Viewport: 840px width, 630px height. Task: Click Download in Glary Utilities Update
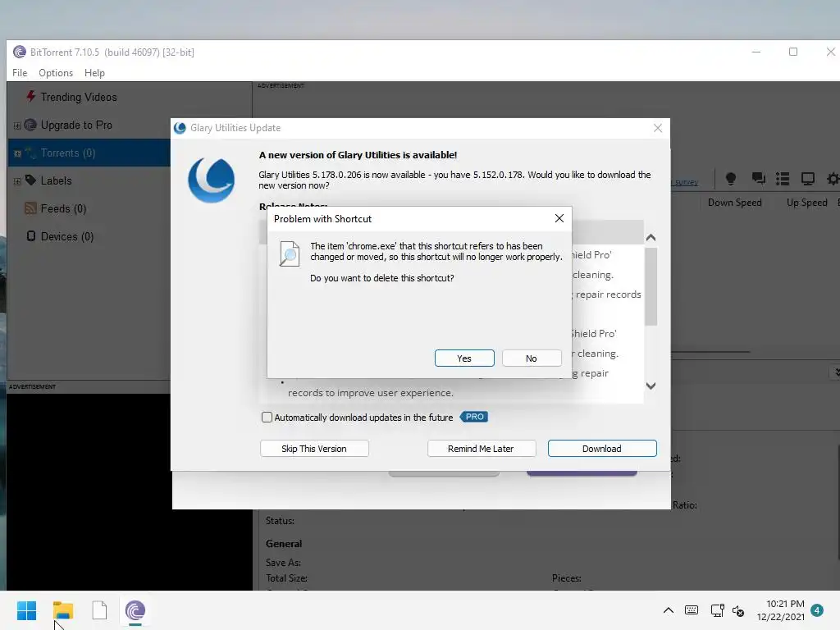(x=601, y=449)
